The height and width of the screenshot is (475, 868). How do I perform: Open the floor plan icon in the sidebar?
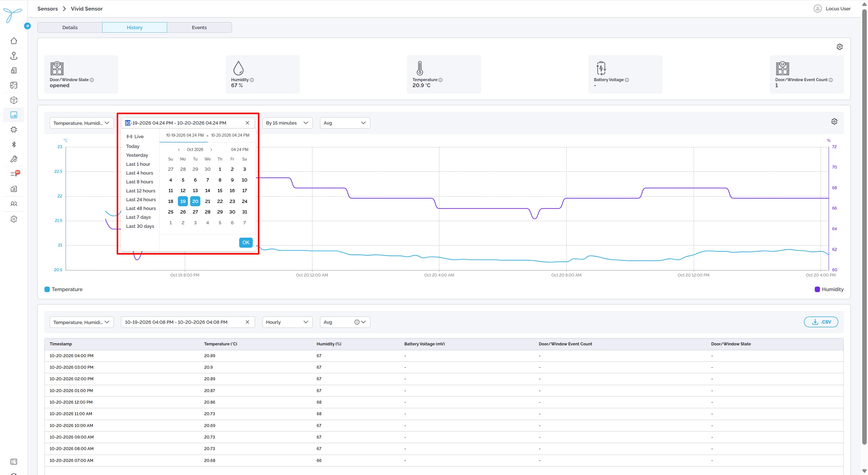(14, 85)
